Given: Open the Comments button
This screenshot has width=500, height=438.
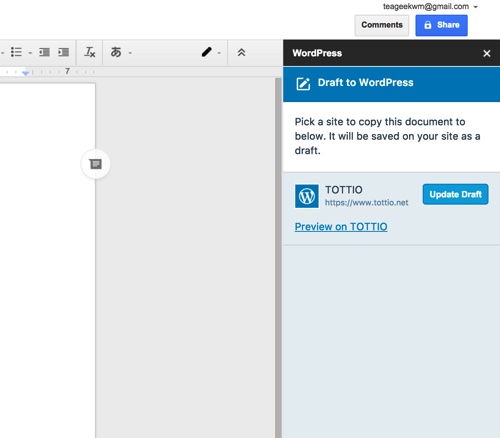Looking at the screenshot, I should [x=382, y=25].
